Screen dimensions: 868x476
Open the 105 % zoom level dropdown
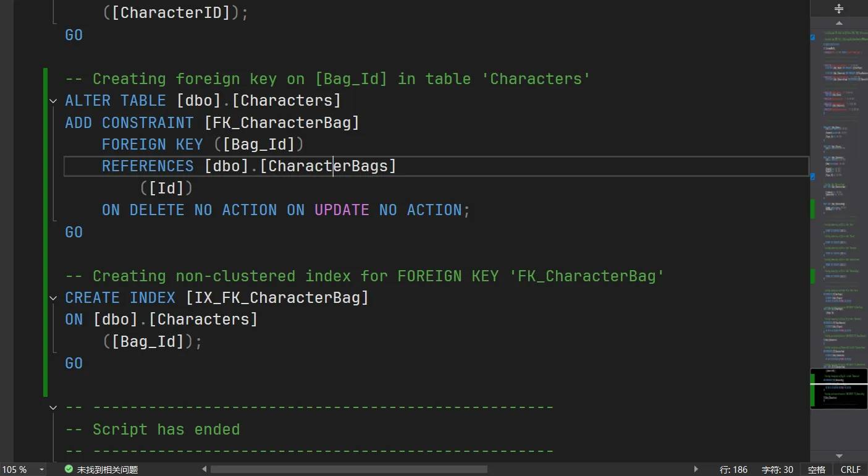(41, 470)
